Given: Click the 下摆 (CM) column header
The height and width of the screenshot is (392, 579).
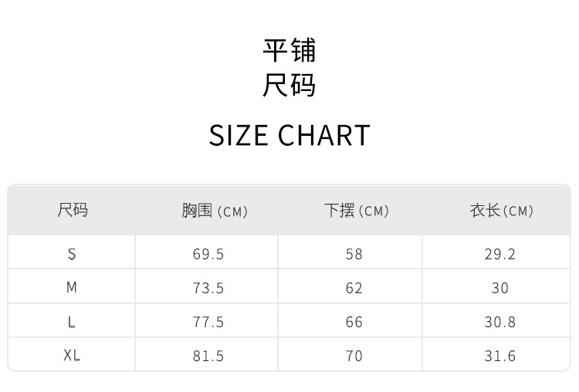Looking at the screenshot, I should (x=356, y=211).
